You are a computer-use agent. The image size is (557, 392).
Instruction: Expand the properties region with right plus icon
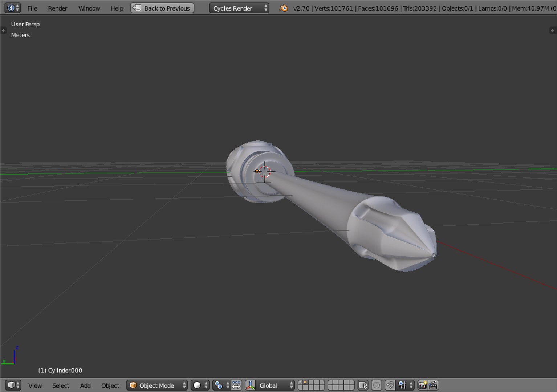pyautogui.click(x=553, y=30)
